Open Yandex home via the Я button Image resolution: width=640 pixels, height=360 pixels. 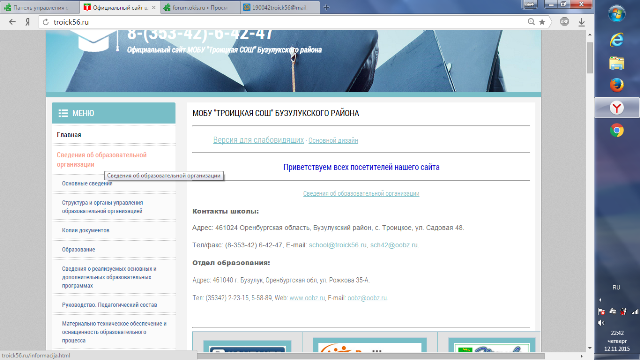click(x=27, y=22)
